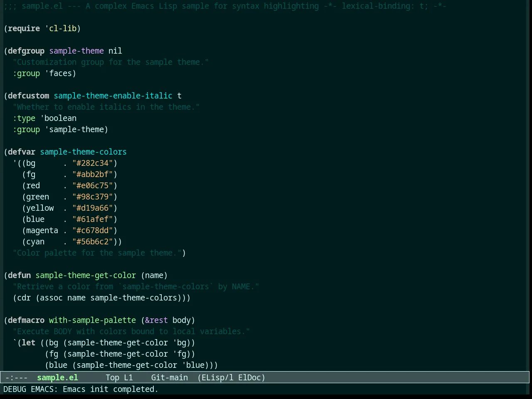Image resolution: width=532 pixels, height=399 pixels.
Task: Click 'yellow' key in color alist
Action: (x=40, y=208)
